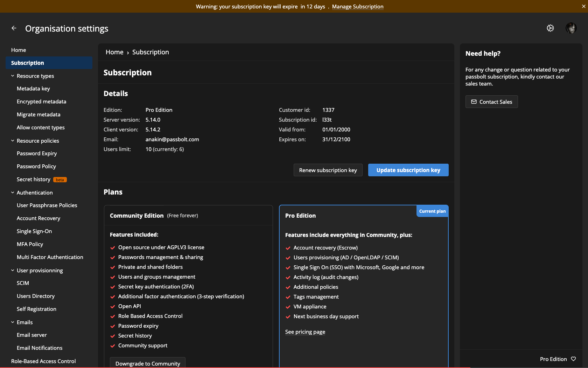Image resolution: width=588 pixels, height=368 pixels.
Task: Open the See pricing page link
Action: (x=305, y=332)
